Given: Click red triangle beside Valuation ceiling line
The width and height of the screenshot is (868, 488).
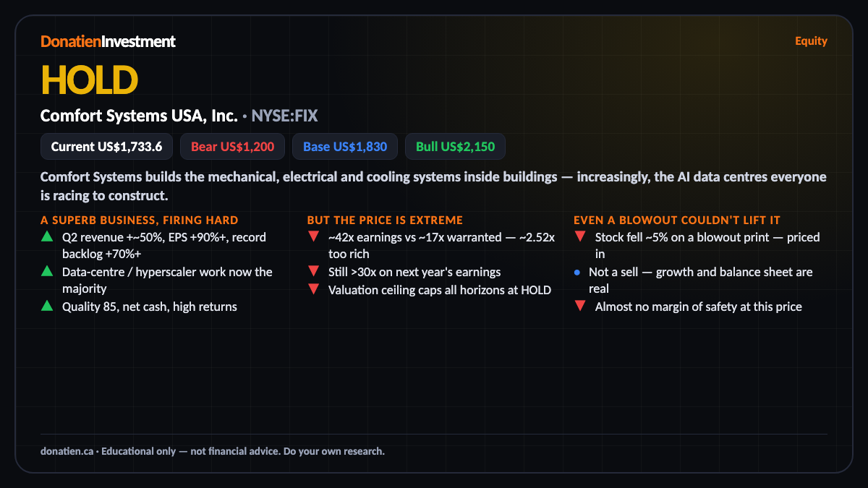Looking at the screenshot, I should [313, 289].
